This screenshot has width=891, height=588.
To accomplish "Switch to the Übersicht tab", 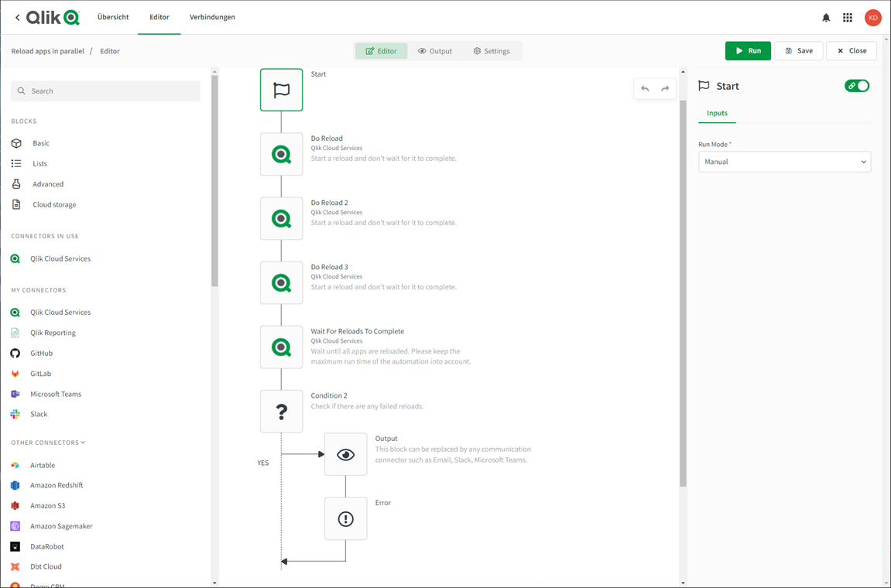I will click(113, 17).
